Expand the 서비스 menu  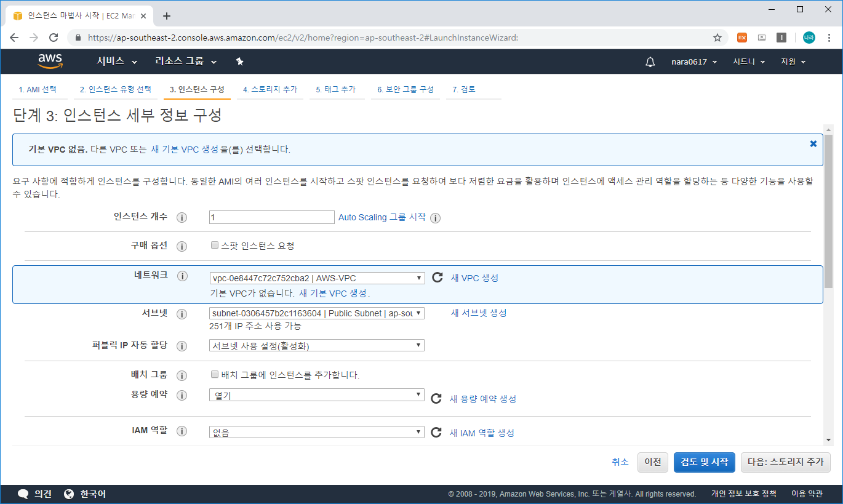click(x=117, y=62)
